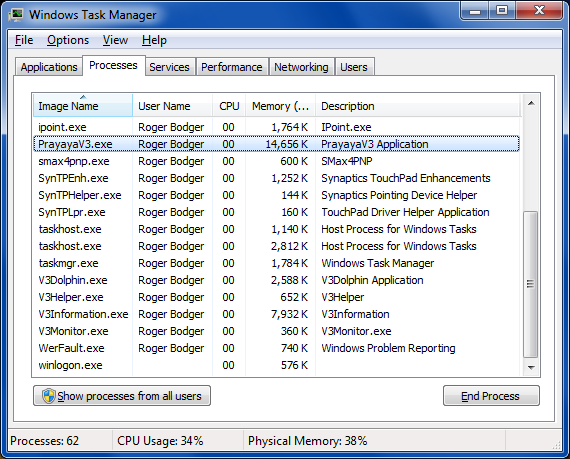Click Synaptics TouchPad Enhancements description
The image size is (570, 459).
pos(406,178)
